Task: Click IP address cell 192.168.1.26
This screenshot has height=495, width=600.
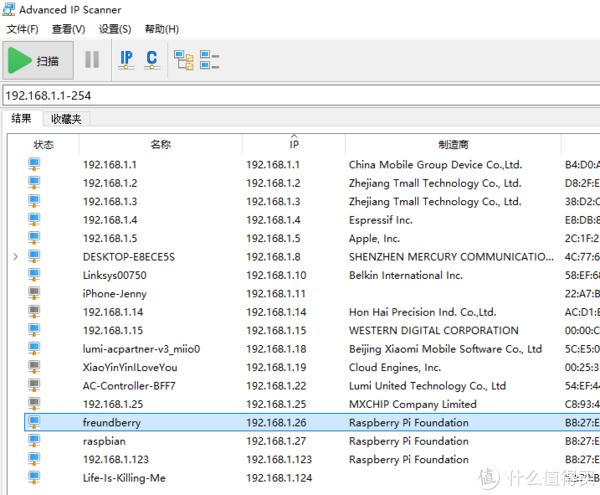Action: pos(276,423)
